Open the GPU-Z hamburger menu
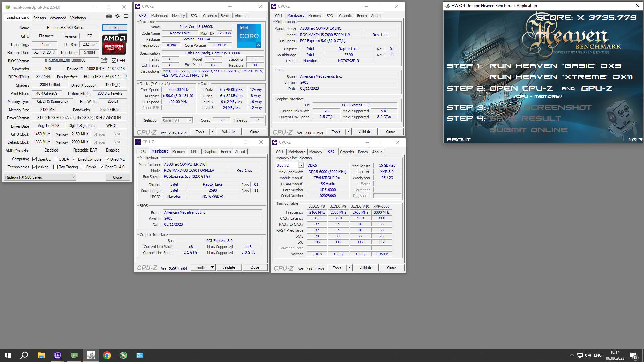 126,16
